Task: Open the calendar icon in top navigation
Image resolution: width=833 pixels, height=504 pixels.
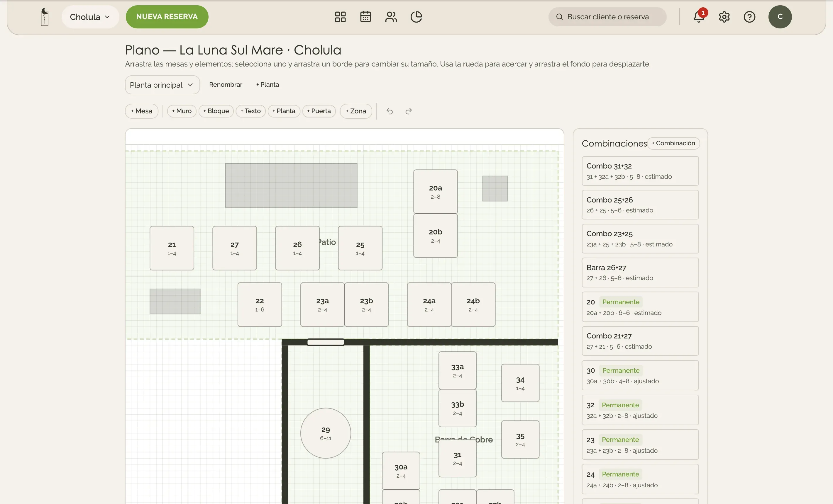Action: point(365,17)
